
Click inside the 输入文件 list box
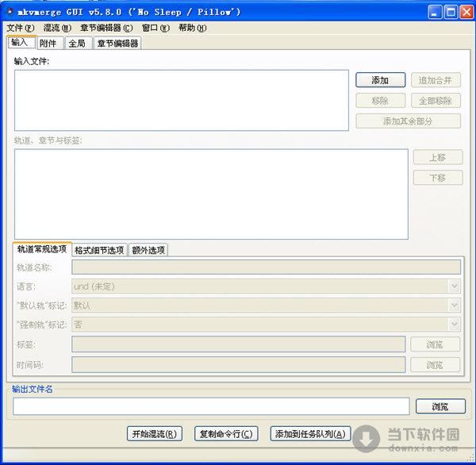pyautogui.click(x=182, y=100)
